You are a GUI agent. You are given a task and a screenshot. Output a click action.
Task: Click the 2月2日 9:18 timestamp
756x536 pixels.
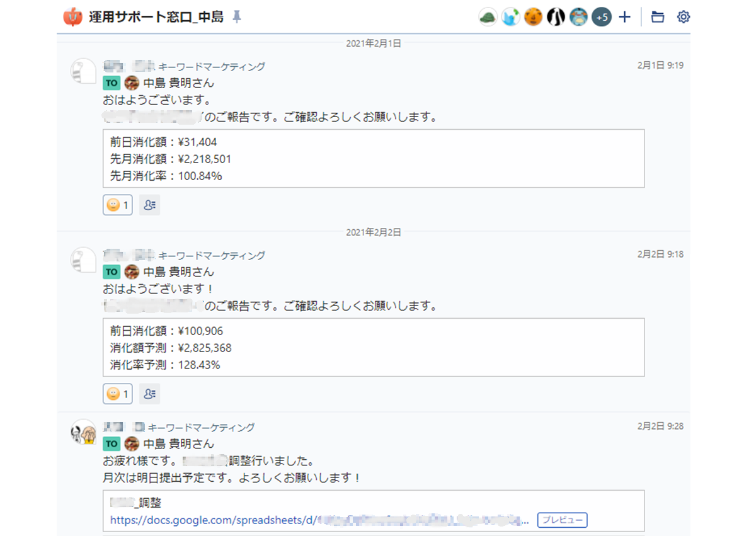click(x=660, y=254)
